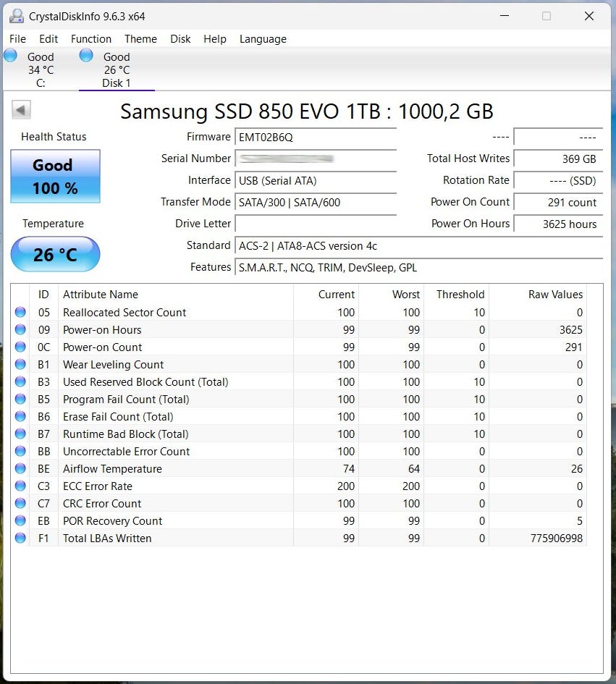Image resolution: width=616 pixels, height=684 pixels.
Task: Click the Transfer Mode field
Action: coord(316,203)
